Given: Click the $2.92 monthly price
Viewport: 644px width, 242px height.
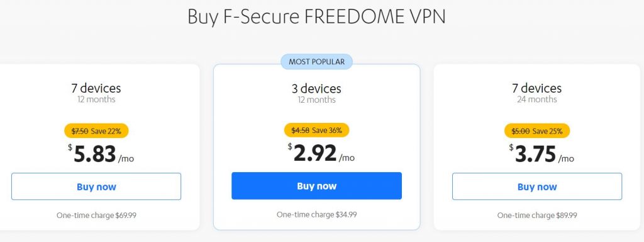Looking at the screenshot, I should click(x=321, y=154).
